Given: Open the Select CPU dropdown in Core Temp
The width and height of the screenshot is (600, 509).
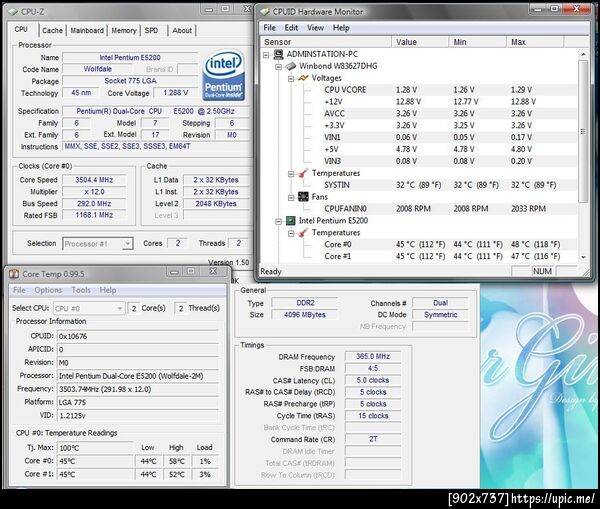Looking at the screenshot, I should point(120,308).
